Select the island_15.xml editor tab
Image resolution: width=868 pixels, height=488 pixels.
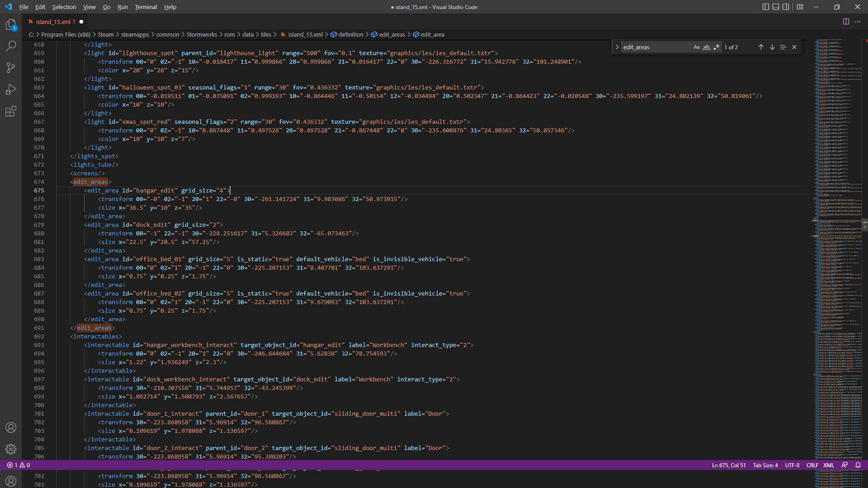tap(53, 22)
